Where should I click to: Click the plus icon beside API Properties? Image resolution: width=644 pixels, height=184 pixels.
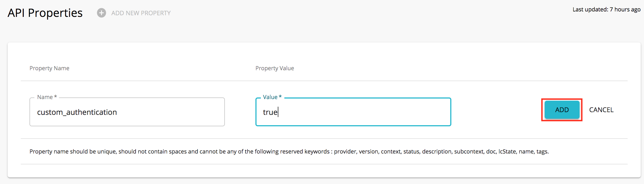[x=101, y=13]
